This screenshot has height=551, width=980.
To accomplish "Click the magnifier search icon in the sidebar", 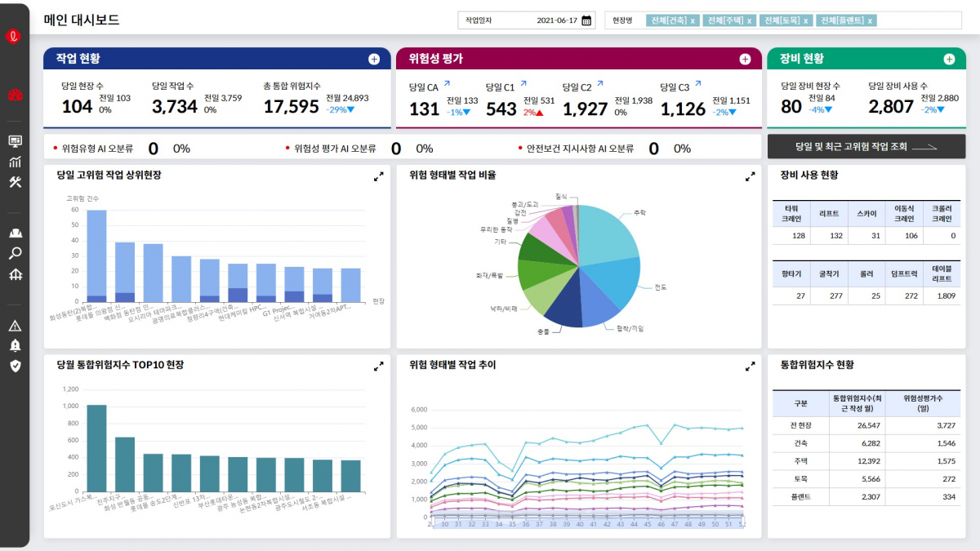I will coord(14,251).
